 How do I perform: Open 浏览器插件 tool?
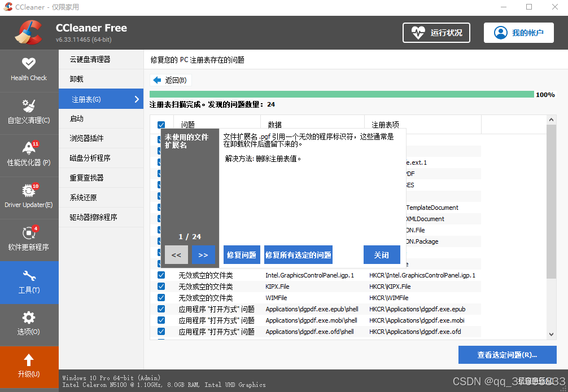[101, 138]
